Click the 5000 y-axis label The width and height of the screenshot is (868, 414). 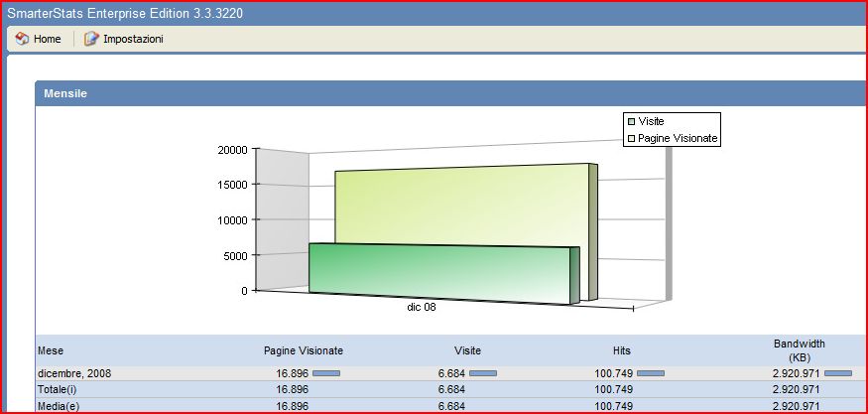coord(234,255)
